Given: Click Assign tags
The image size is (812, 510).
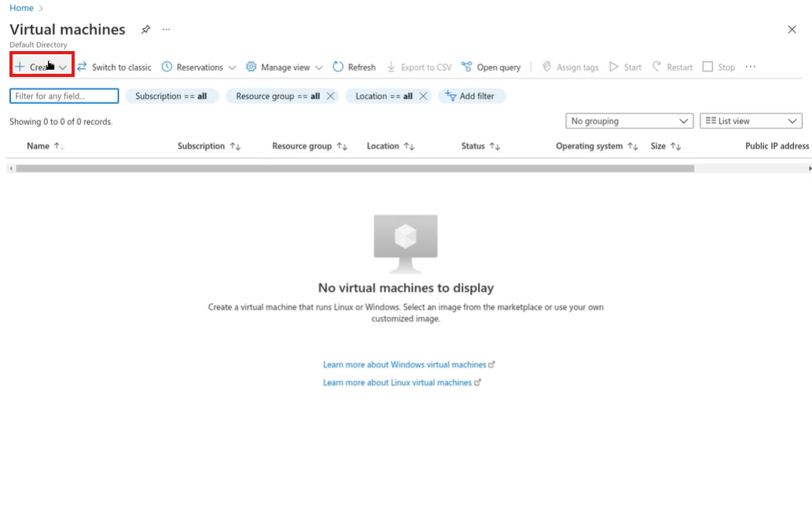Looking at the screenshot, I should [570, 68].
